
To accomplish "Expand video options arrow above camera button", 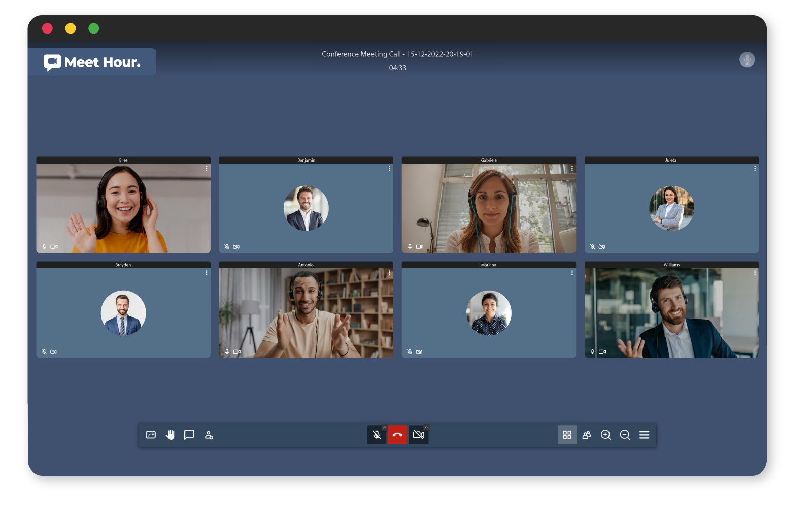I will 426,427.
